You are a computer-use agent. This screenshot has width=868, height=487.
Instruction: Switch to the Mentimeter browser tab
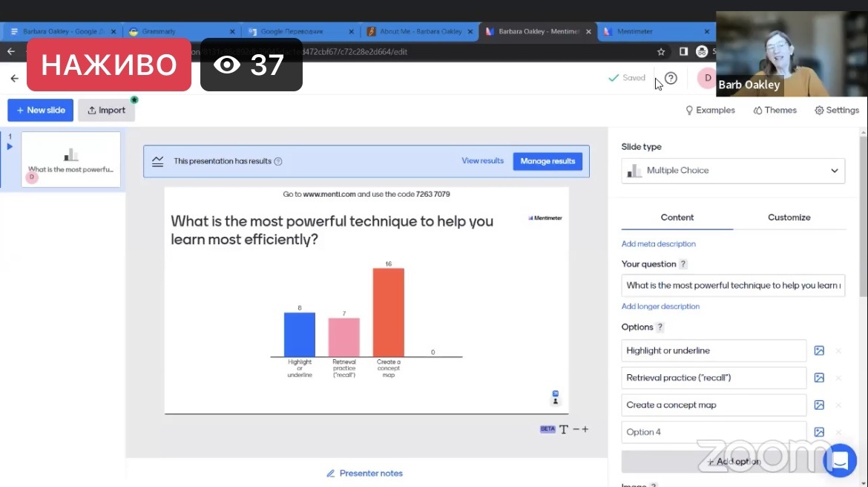(656, 32)
